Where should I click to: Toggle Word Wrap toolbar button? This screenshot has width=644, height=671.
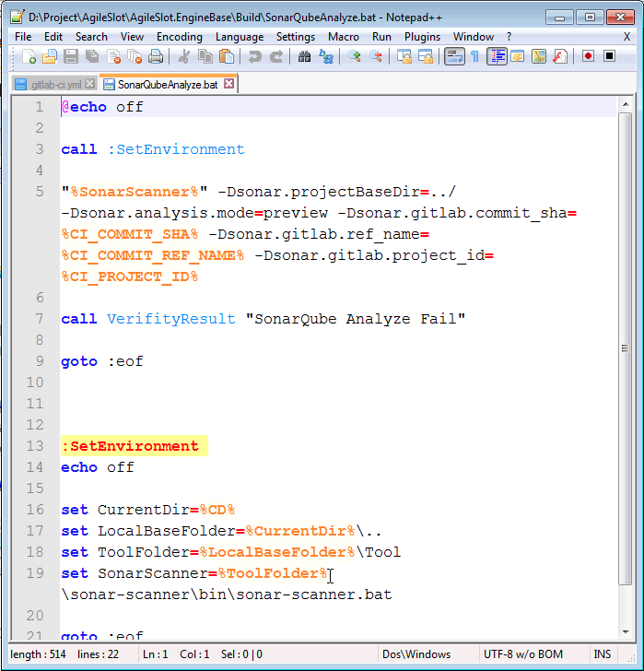click(x=454, y=56)
